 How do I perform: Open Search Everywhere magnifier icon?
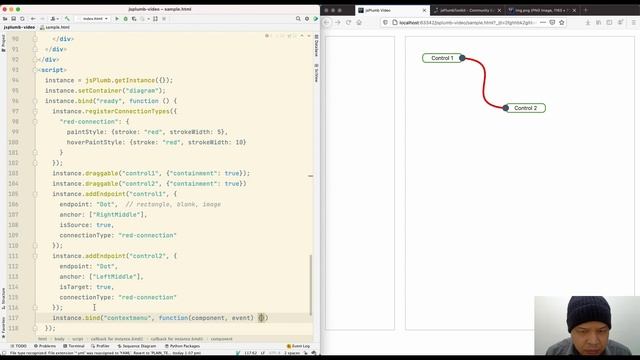tap(298, 19)
